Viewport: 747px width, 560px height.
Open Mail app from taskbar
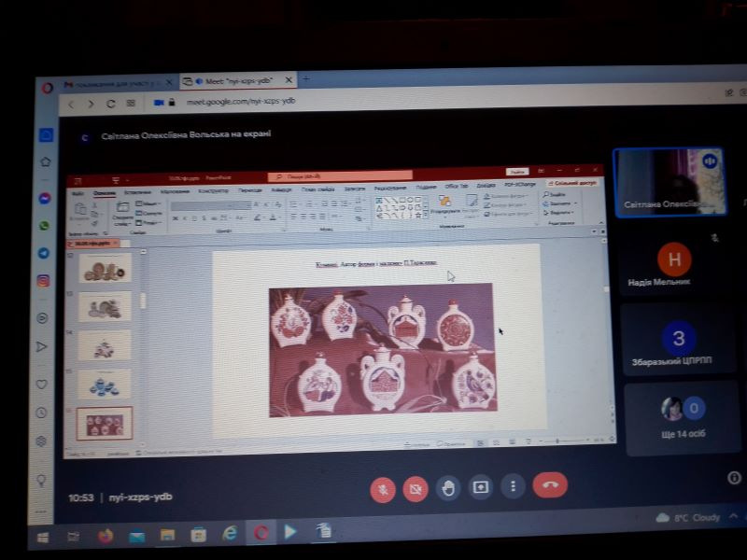coord(136,537)
